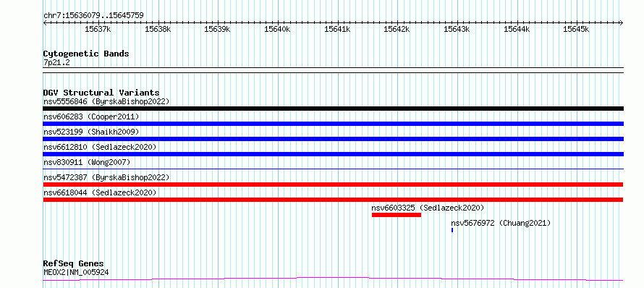Click nsv6612810 (Sedlazeck2020) label
This screenshot has width=644, height=288.
(x=100, y=147)
